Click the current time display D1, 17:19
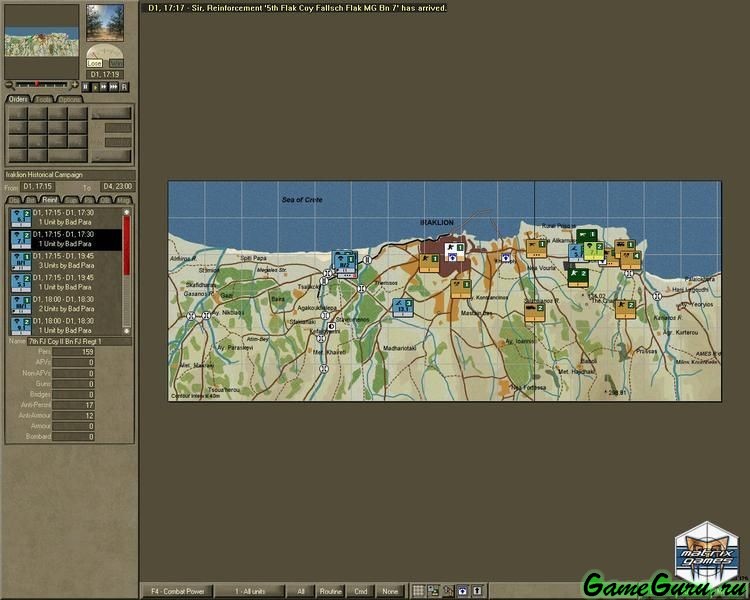The image size is (750, 600). point(105,75)
